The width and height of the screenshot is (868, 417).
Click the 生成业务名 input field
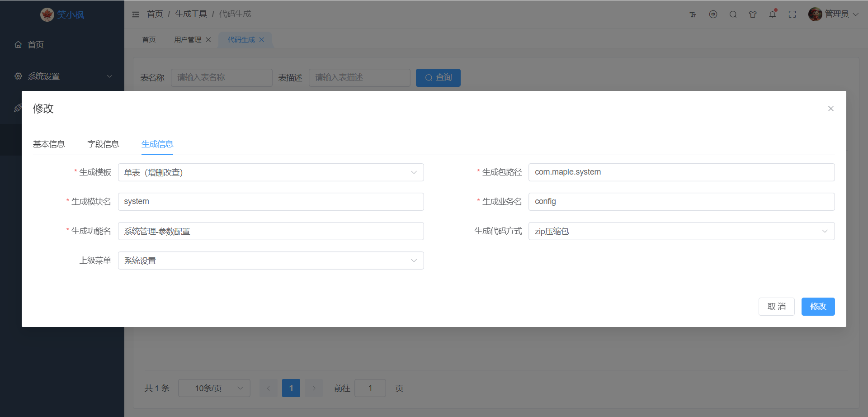coord(681,202)
